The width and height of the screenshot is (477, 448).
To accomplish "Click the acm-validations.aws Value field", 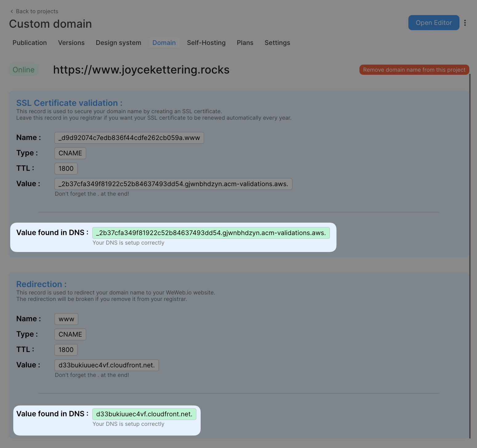I will coord(173,184).
